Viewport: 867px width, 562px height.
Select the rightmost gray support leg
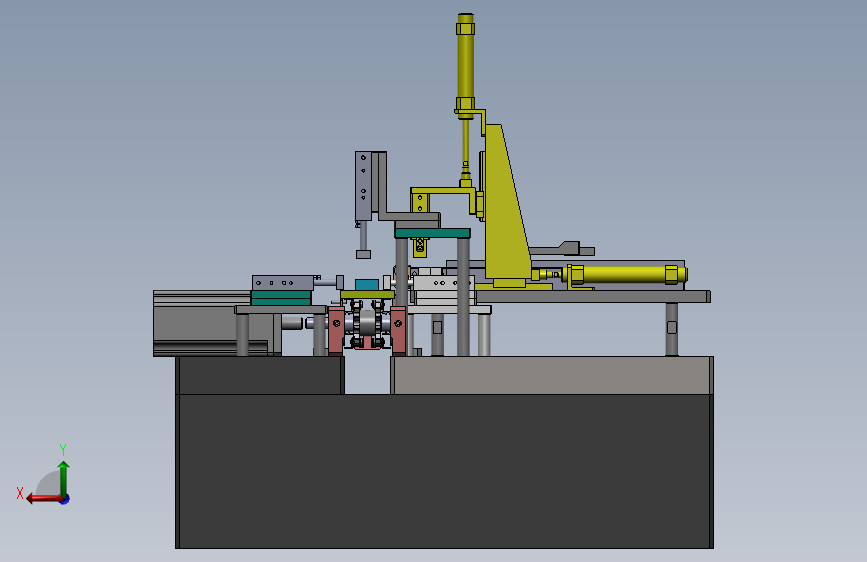[672, 329]
